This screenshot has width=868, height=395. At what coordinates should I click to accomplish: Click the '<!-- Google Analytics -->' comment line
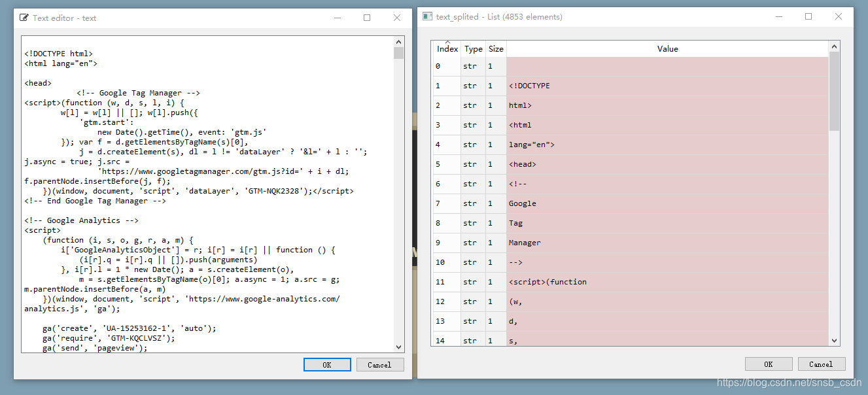(x=81, y=220)
